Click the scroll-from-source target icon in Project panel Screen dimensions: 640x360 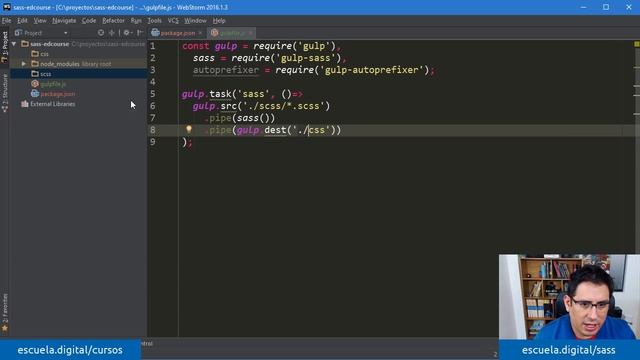click(101, 33)
